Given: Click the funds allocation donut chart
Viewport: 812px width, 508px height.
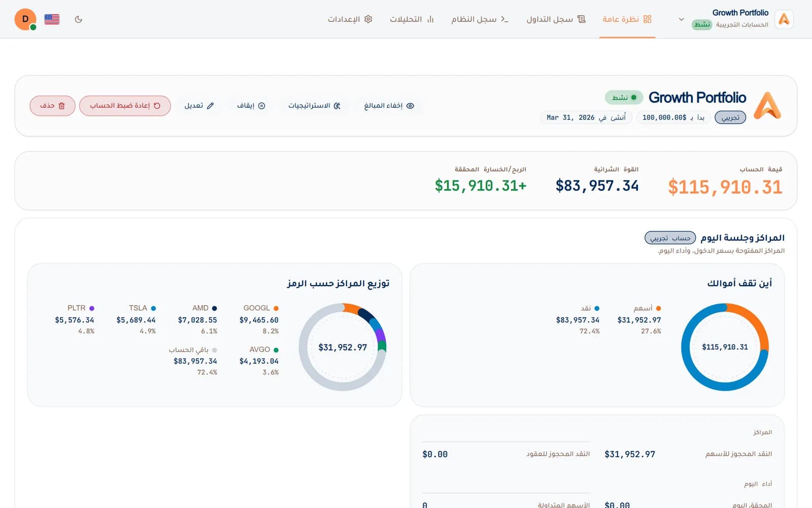Looking at the screenshot, I should tap(725, 347).
